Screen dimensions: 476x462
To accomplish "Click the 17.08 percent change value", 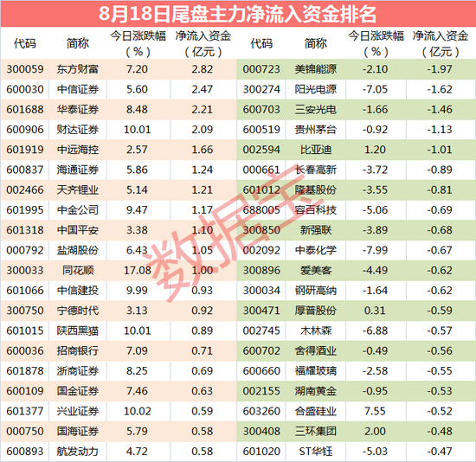I will pos(138,271).
